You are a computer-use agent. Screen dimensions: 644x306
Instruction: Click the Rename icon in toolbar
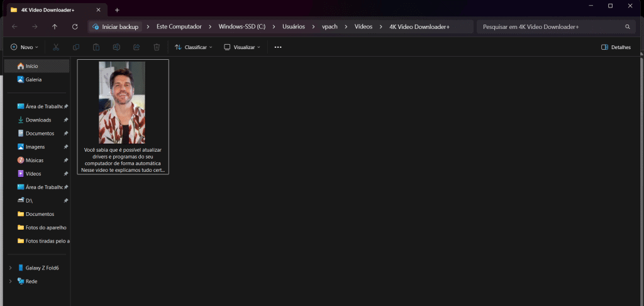(x=116, y=47)
